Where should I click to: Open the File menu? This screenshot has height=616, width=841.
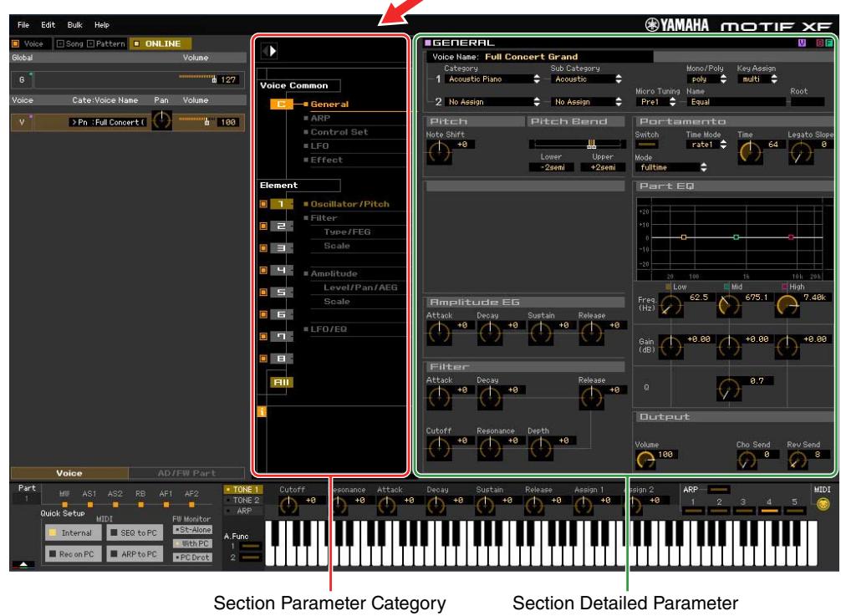(23, 25)
